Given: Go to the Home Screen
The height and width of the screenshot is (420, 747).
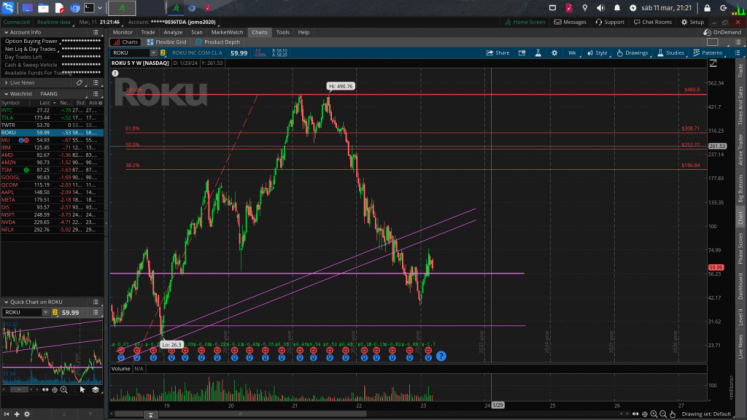Looking at the screenshot, I should (x=525, y=22).
